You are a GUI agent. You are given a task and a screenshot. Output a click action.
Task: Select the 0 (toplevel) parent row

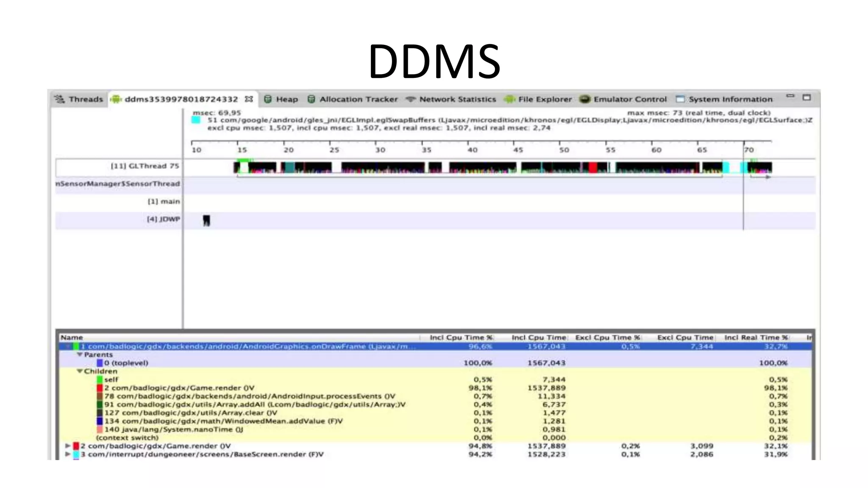(x=435, y=363)
